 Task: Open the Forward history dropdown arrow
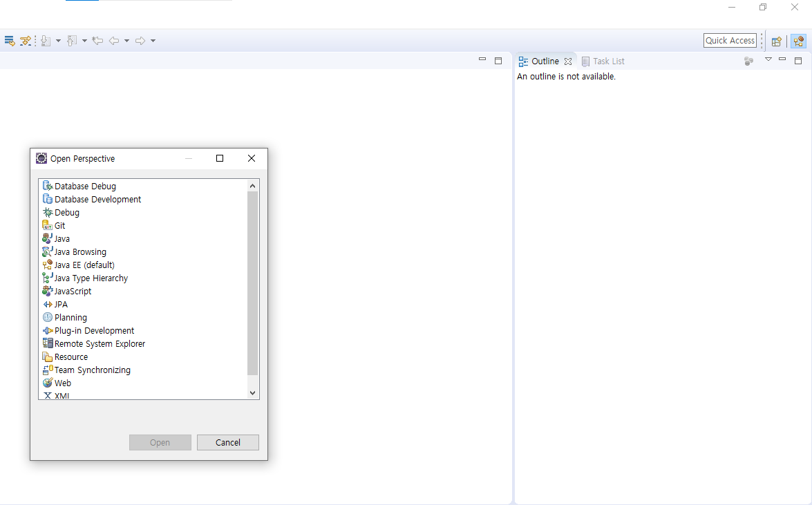[153, 40]
